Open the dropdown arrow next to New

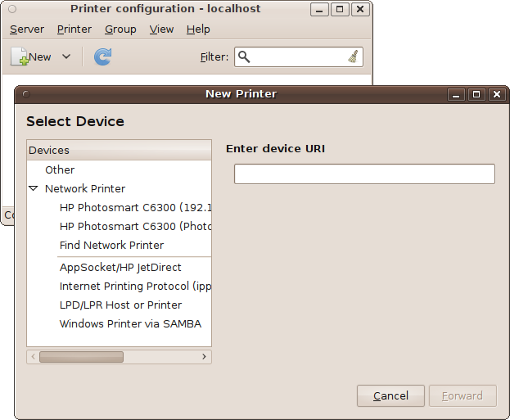click(66, 56)
